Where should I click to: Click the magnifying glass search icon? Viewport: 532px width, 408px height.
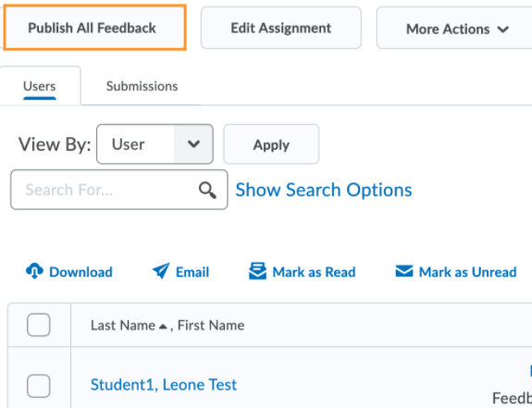click(207, 190)
